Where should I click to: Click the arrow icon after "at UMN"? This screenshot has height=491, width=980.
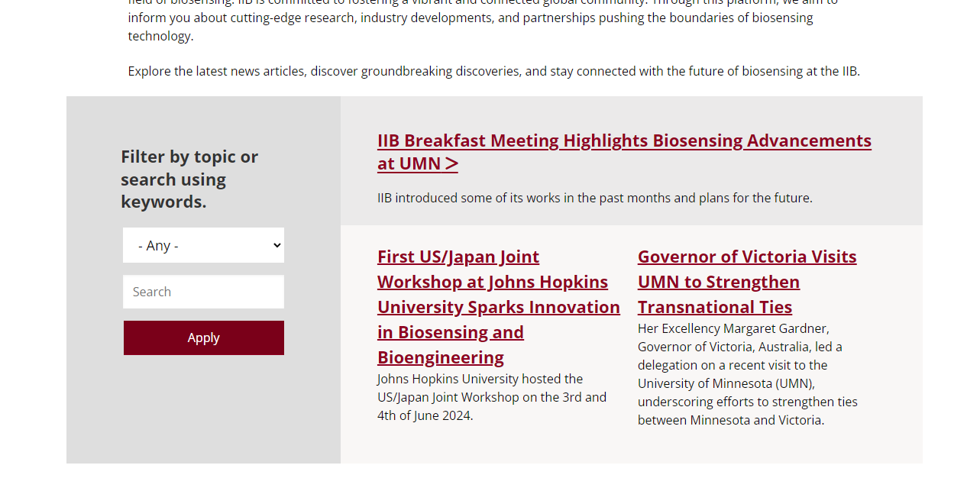[x=451, y=163]
